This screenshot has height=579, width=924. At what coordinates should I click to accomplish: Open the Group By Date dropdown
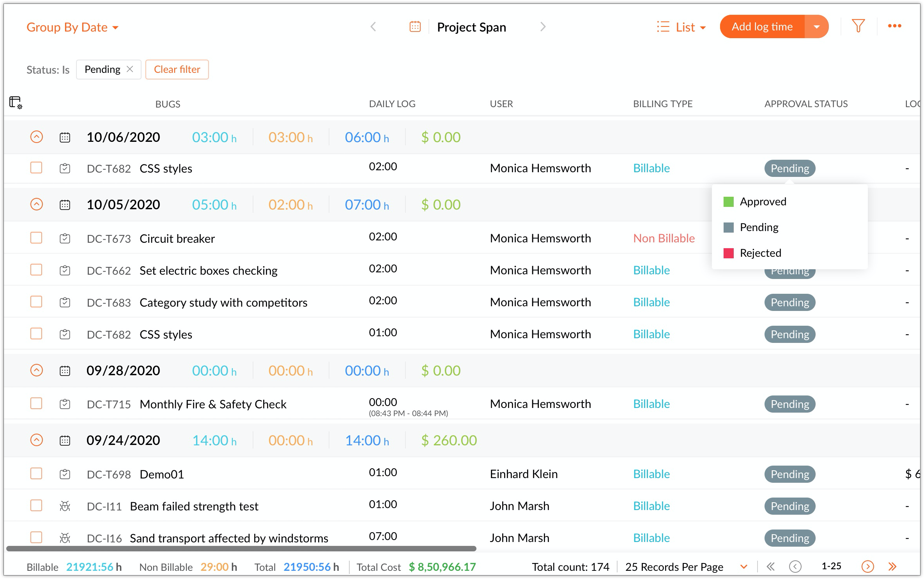tap(73, 27)
